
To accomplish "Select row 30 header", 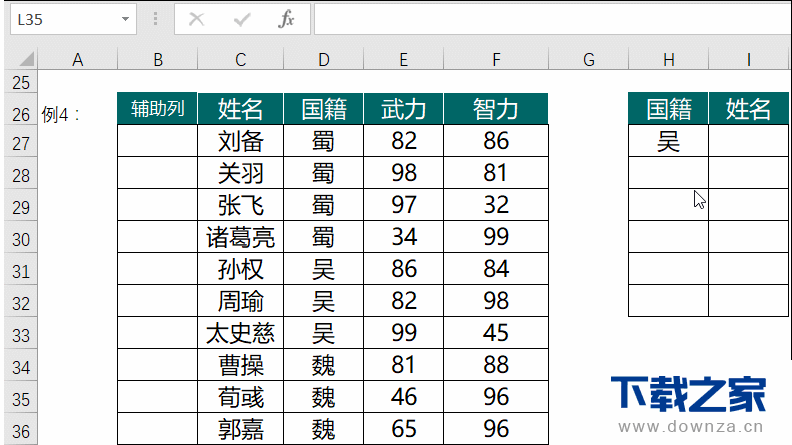I will coord(21,239).
